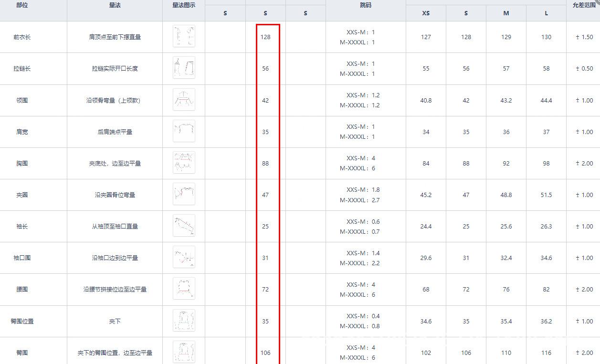Click the 肩宽 measurement diagram icon
This screenshot has height=364, width=600.
tap(184, 132)
